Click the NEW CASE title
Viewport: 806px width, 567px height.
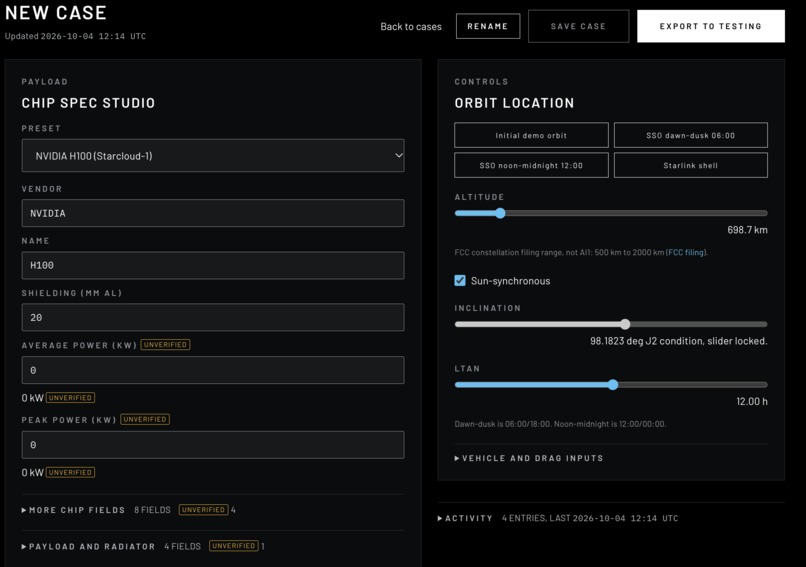pos(56,13)
